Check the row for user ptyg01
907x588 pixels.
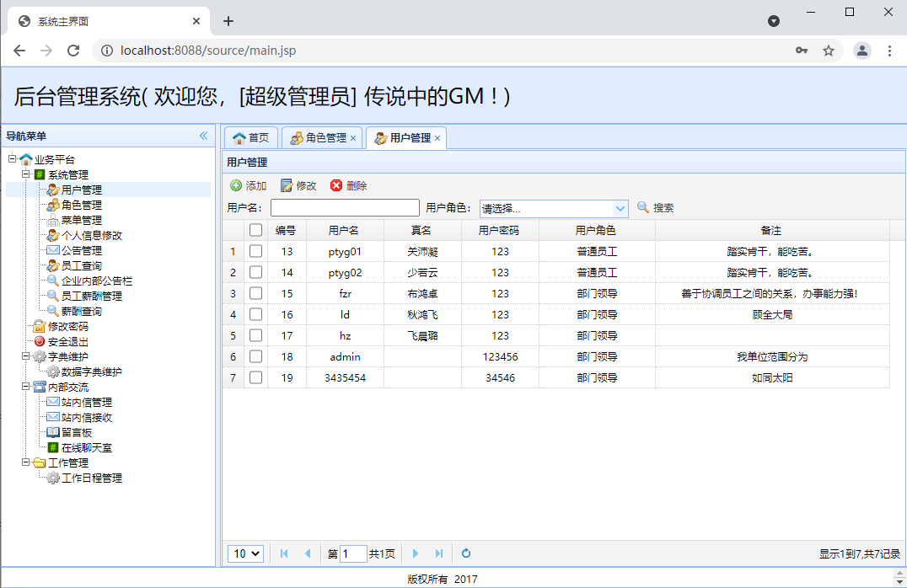(255, 251)
